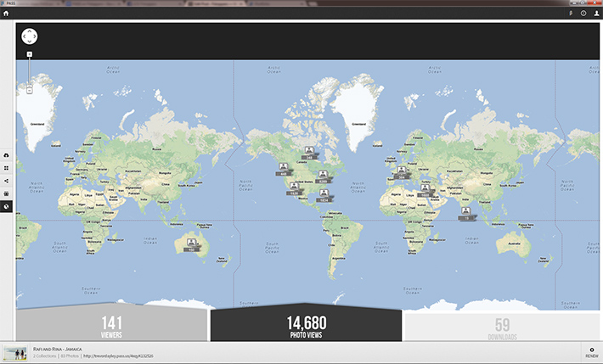The width and height of the screenshot is (603, 364).
Task: Click the 83 Photos label
Action: click(x=70, y=356)
